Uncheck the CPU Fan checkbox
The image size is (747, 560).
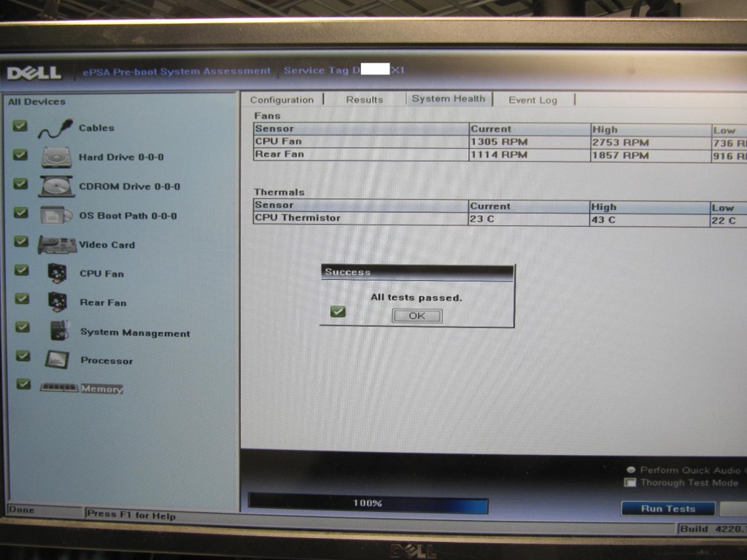[21, 270]
